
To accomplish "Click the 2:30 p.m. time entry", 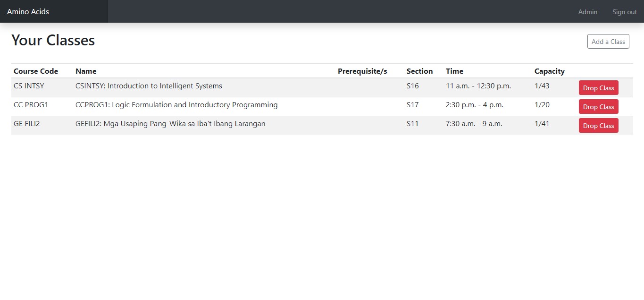I will [x=475, y=105].
